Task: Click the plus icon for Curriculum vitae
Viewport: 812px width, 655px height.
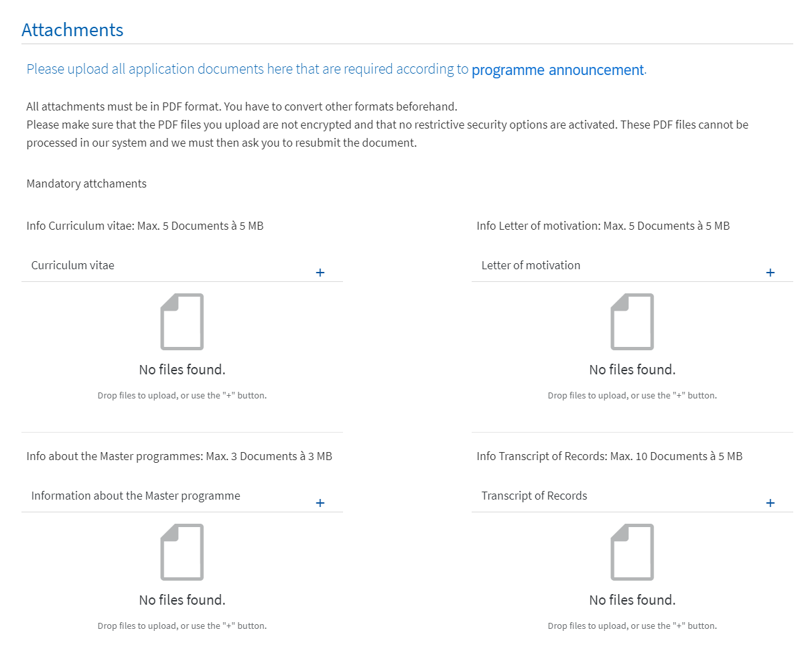Action: [x=320, y=273]
